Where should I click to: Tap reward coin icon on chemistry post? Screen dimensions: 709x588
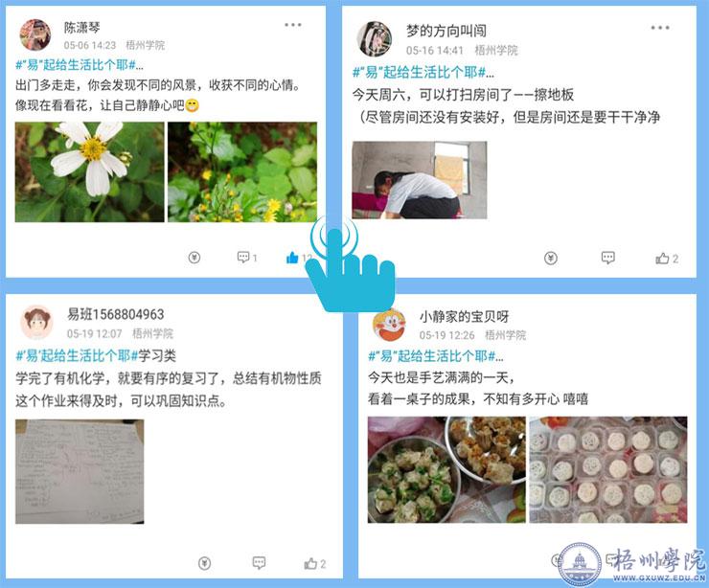204,563
